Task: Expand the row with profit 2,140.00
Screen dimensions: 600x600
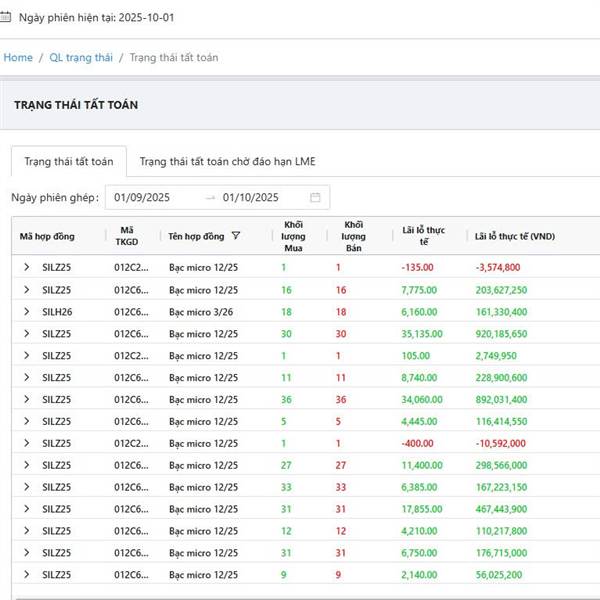Action: coord(27,575)
